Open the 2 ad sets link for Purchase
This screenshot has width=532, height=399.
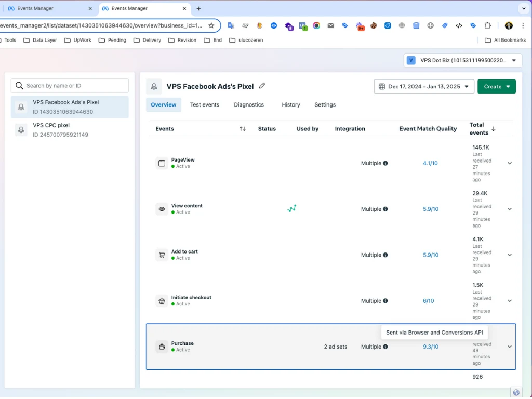pyautogui.click(x=335, y=347)
